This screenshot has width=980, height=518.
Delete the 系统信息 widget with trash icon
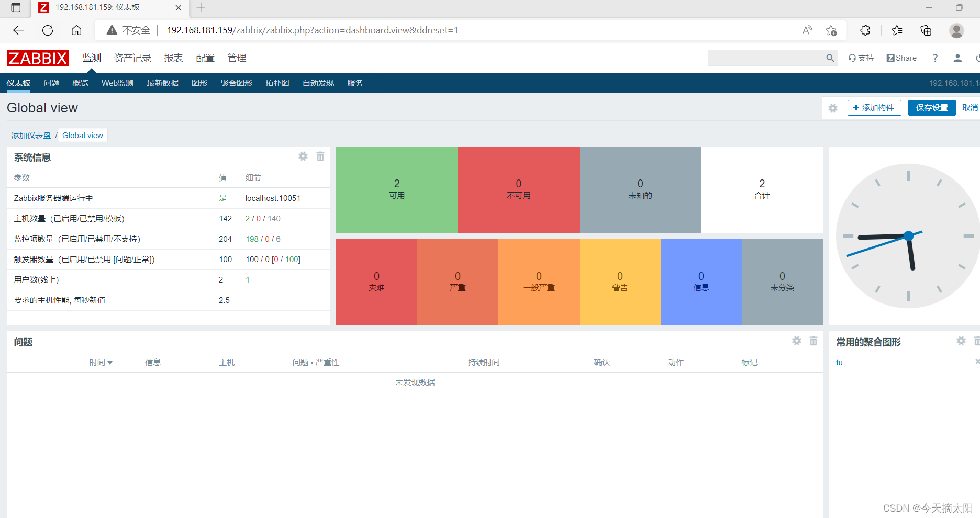[320, 156]
